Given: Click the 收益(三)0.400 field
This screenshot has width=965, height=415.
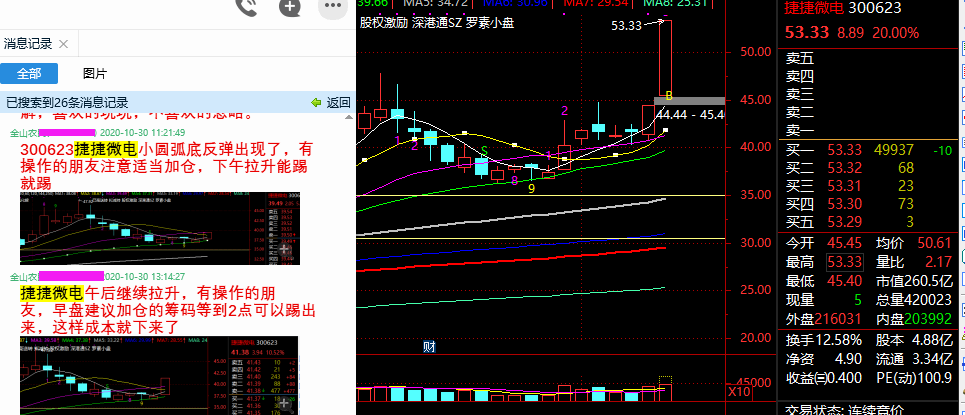Looking at the screenshot, I should 824,377.
